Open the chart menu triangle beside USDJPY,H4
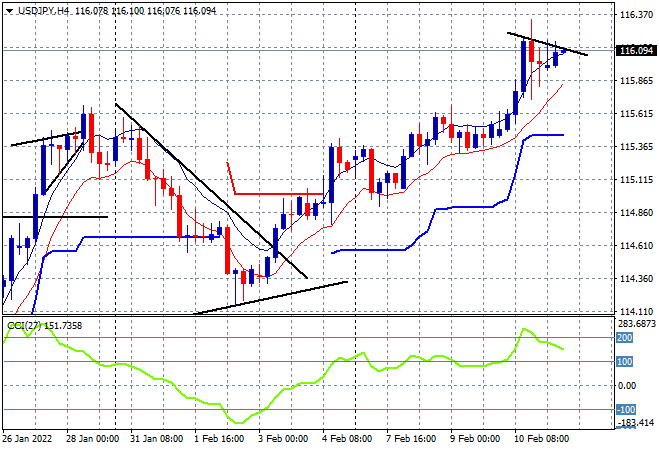Screen dimensions: 660x450 tap(9, 11)
